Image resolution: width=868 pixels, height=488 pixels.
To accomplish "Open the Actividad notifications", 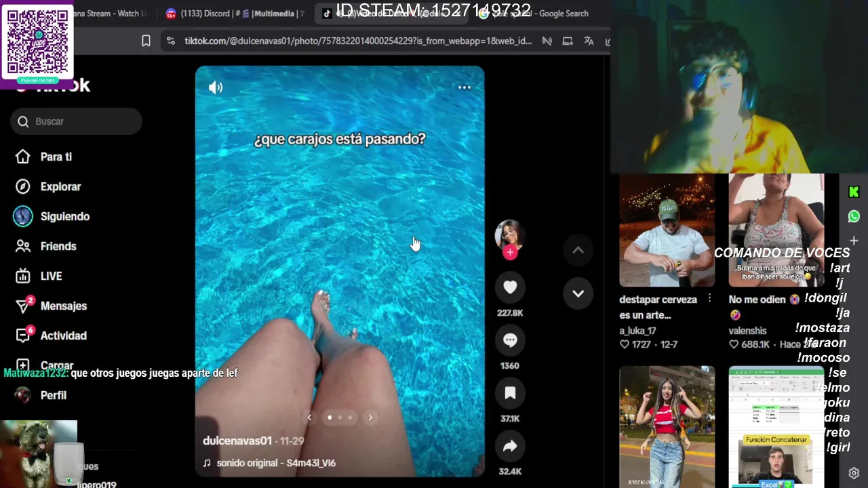I will click(x=51, y=335).
